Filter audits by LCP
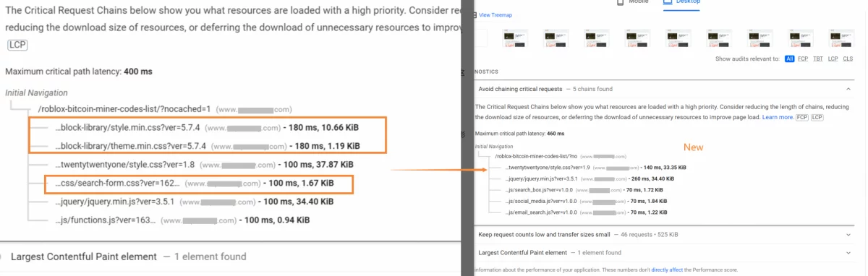Screen dimensions: 868x276 (833, 59)
